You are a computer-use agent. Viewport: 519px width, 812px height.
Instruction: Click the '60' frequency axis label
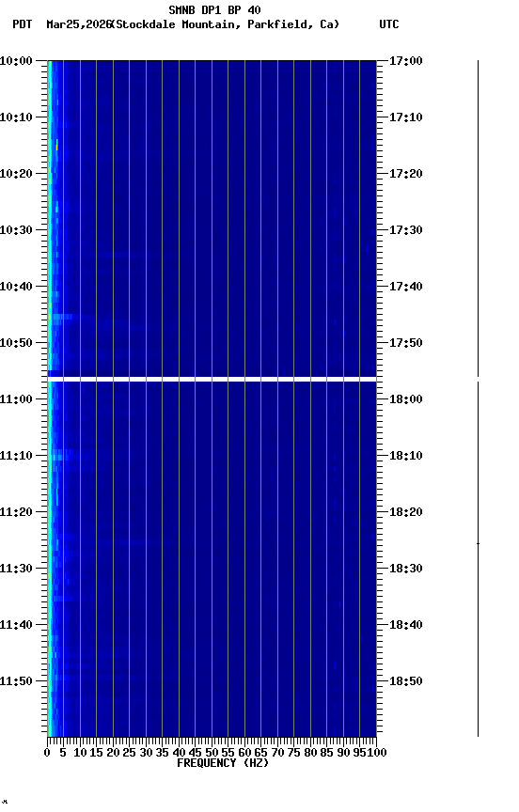tap(244, 753)
